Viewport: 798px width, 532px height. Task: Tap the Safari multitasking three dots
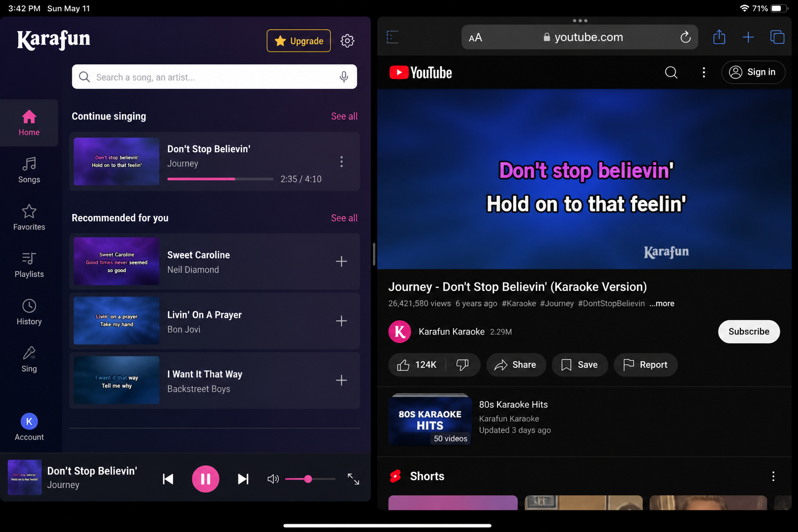point(580,21)
